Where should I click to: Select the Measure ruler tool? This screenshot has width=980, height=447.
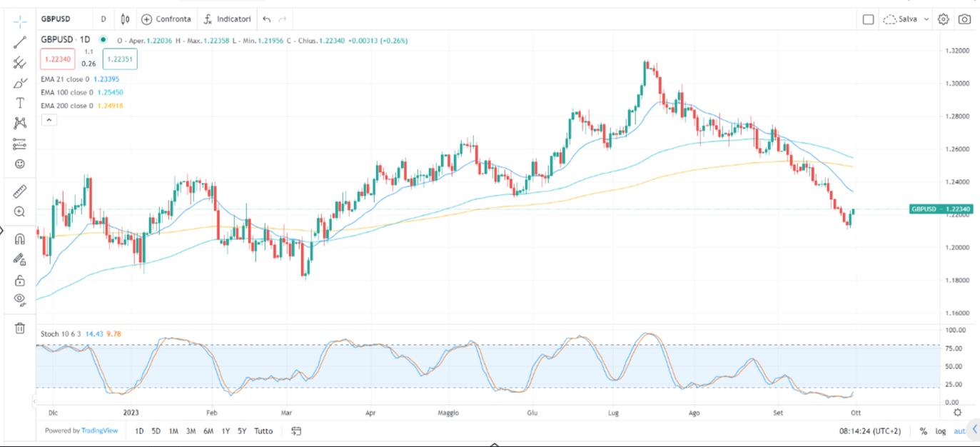[19, 191]
